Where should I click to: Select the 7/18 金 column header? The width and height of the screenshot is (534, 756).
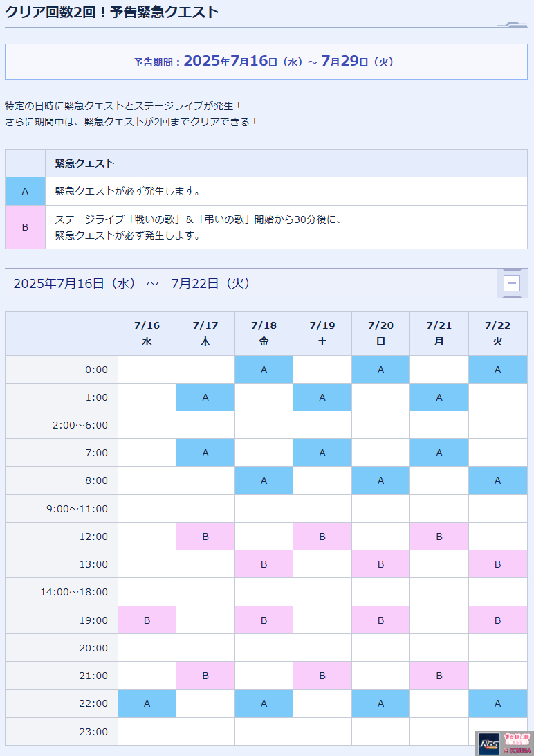click(x=264, y=333)
